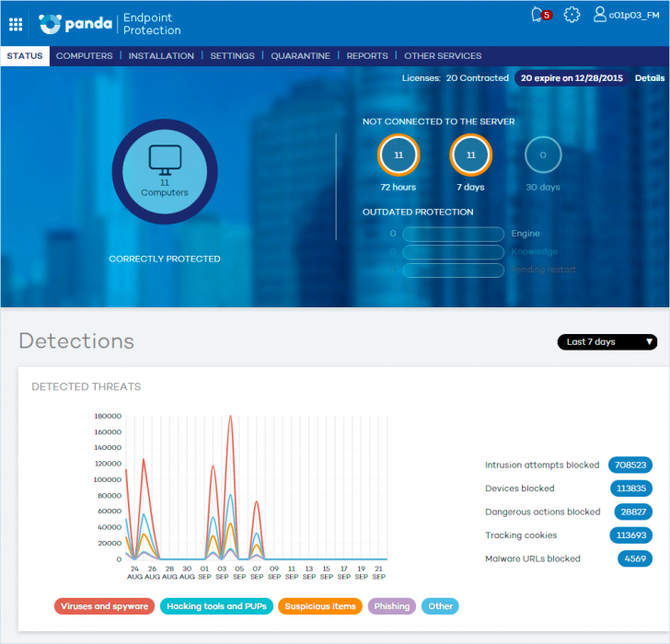Open the OTHER SERVICES tab
Image resolution: width=670 pixels, height=644 pixels.
point(443,56)
